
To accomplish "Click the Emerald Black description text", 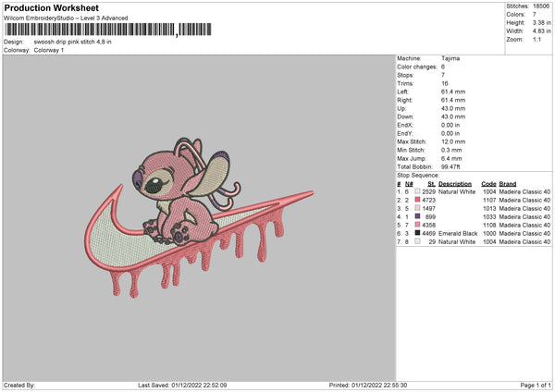I will pos(458,233).
